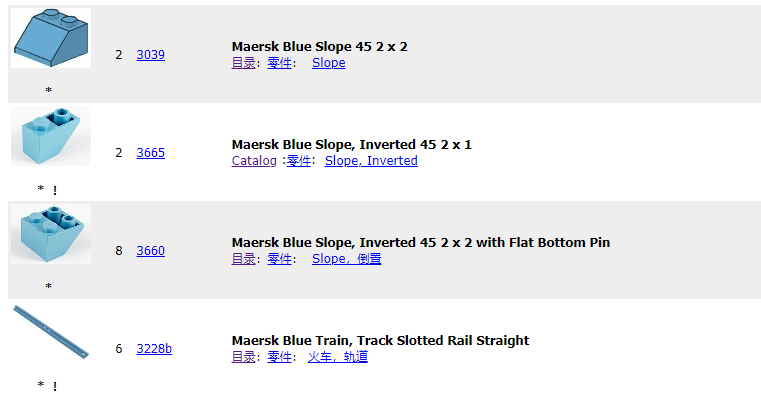761x394 pixels.
Task: Open part number 3039 link
Action: [x=150, y=55]
